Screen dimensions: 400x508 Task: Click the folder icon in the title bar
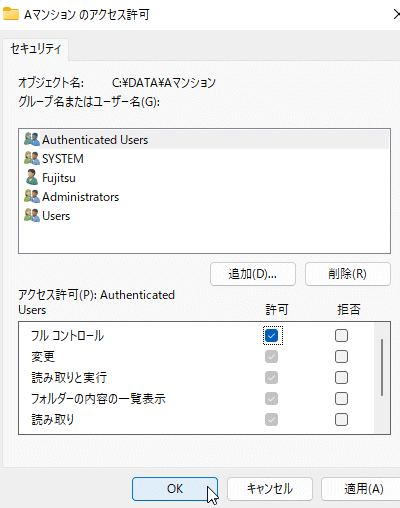coord(10,14)
